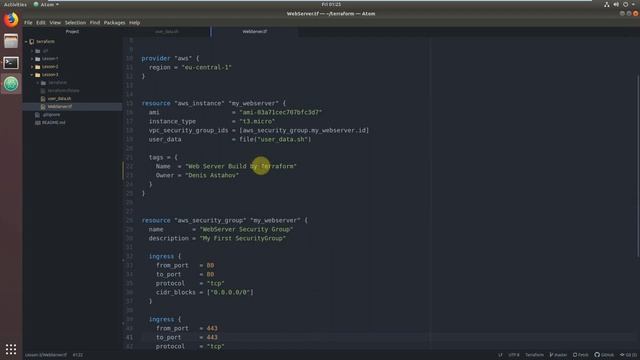This screenshot has width=640, height=360.
Task: Open the Help menu
Action: pos(134,23)
